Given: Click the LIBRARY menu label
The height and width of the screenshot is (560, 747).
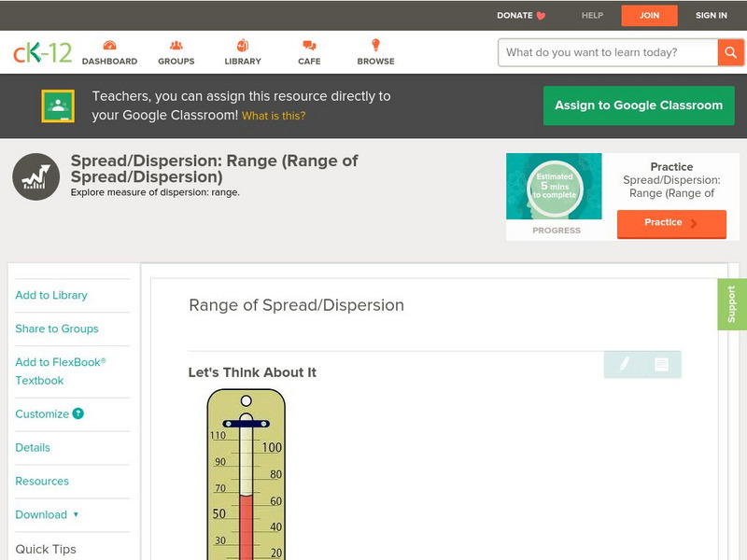Looking at the screenshot, I should 243,61.
